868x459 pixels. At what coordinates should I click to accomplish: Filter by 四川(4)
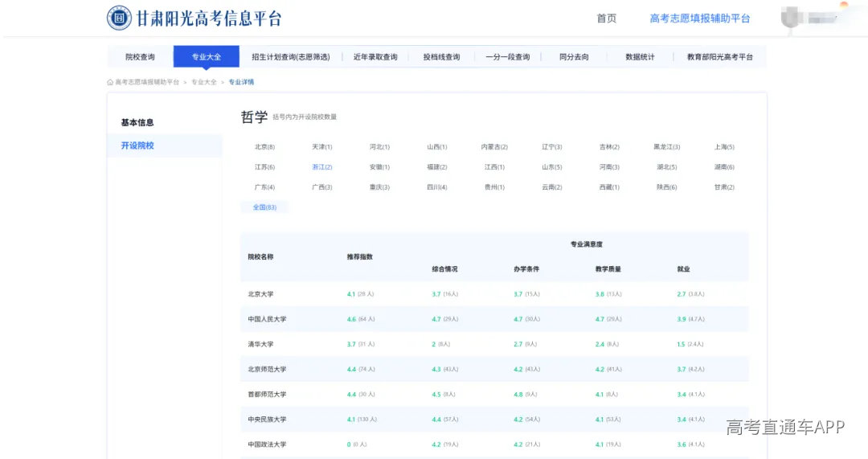tap(437, 187)
